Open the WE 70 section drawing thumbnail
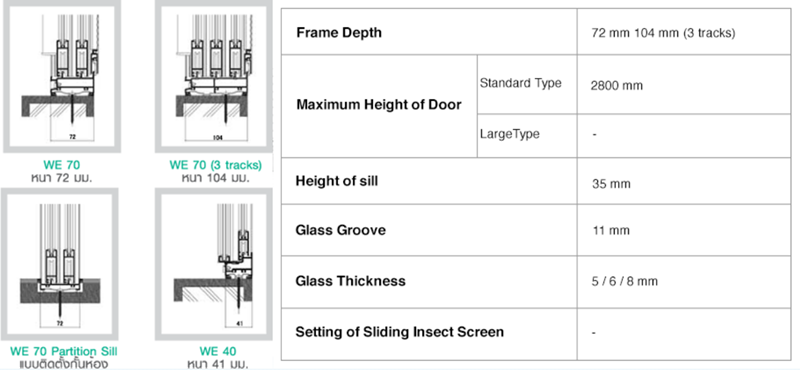 (x=62, y=76)
